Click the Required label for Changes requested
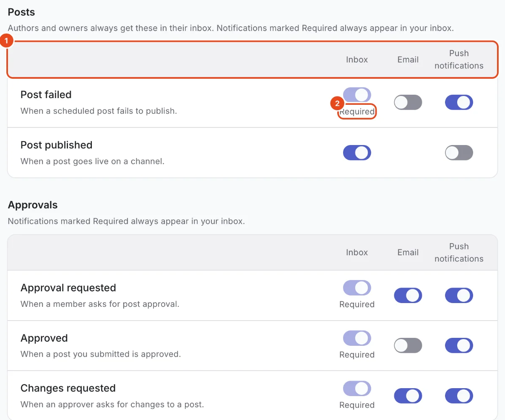Image resolution: width=505 pixels, height=420 pixels. (357, 405)
